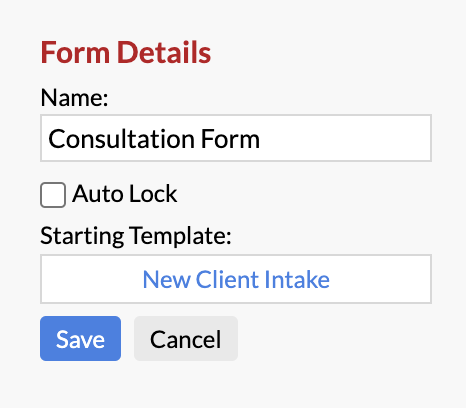This screenshot has width=466, height=408.
Task: Open the Starting Template selector box
Action: coord(236,279)
